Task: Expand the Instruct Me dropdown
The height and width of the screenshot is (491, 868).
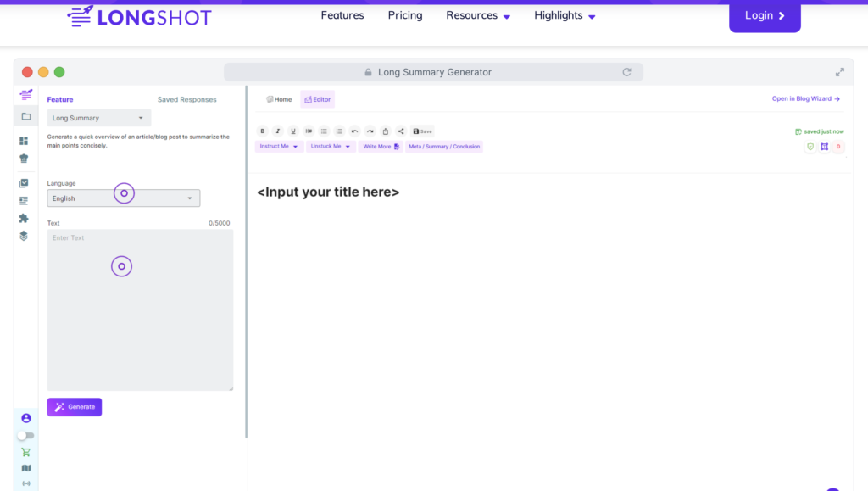Action: pyautogui.click(x=279, y=146)
